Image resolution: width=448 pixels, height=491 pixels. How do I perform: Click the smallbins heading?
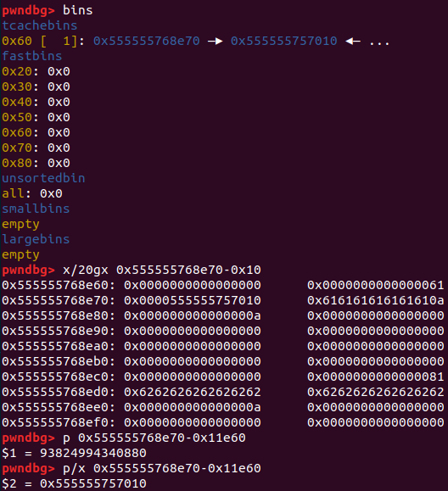tap(36, 209)
